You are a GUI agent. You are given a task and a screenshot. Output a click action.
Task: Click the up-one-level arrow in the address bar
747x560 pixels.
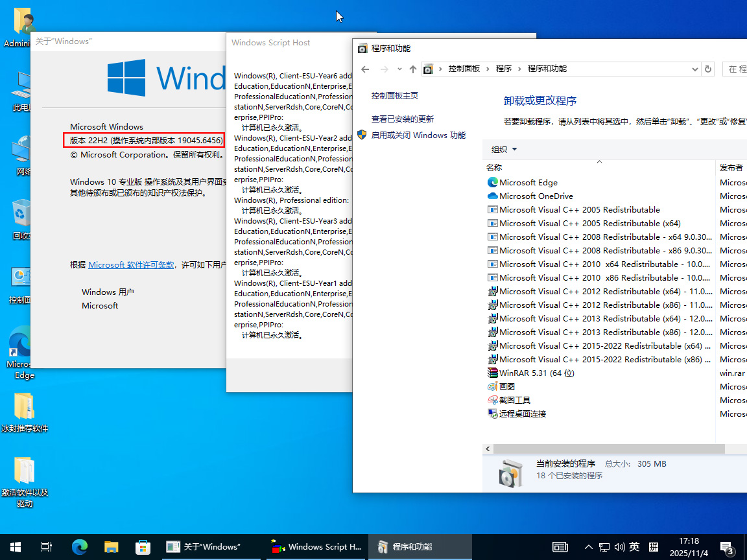pos(413,69)
